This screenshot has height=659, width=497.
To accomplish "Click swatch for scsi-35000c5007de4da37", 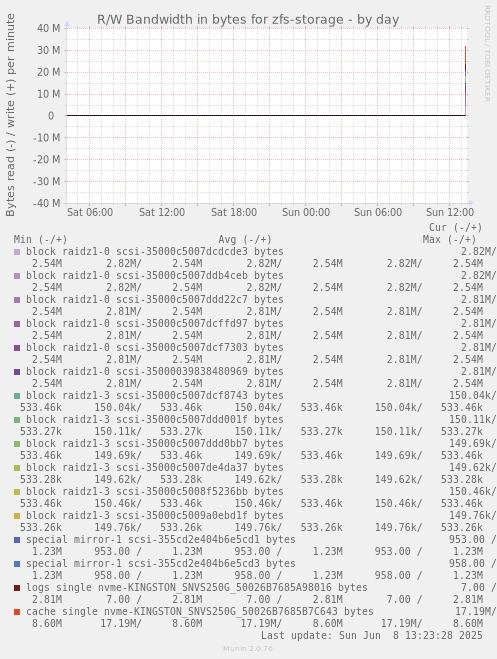I will click(x=17, y=468).
